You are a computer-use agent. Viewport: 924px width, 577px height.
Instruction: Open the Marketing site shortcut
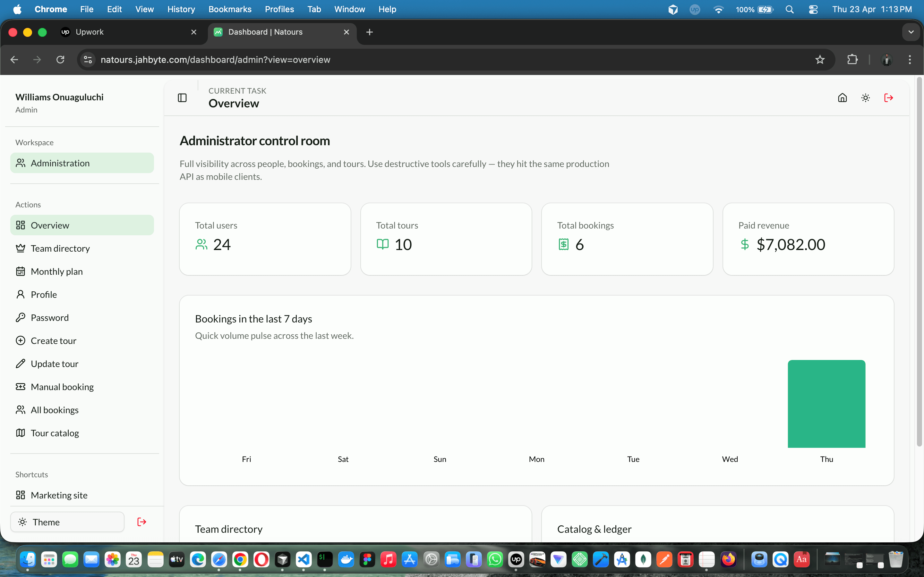(59, 495)
